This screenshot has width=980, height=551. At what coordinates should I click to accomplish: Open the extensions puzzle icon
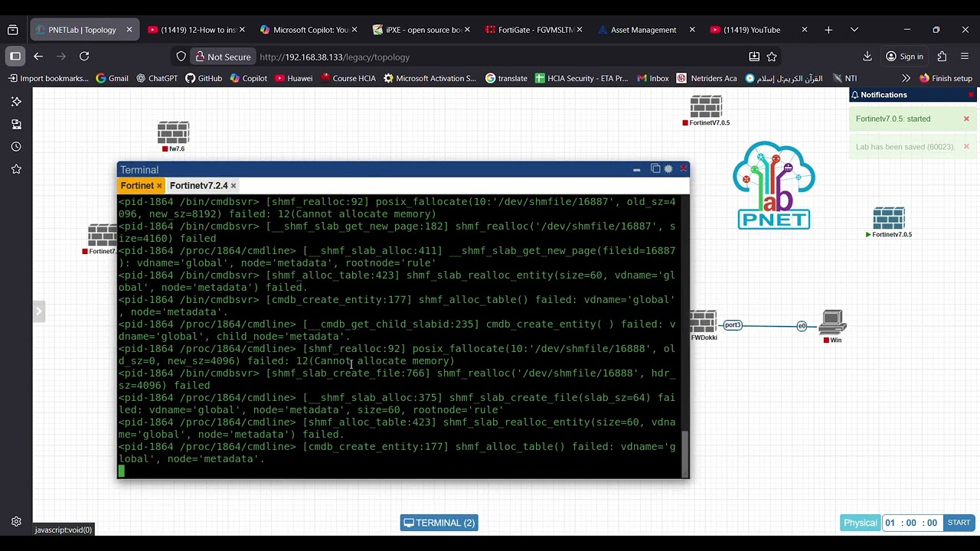coord(942,57)
